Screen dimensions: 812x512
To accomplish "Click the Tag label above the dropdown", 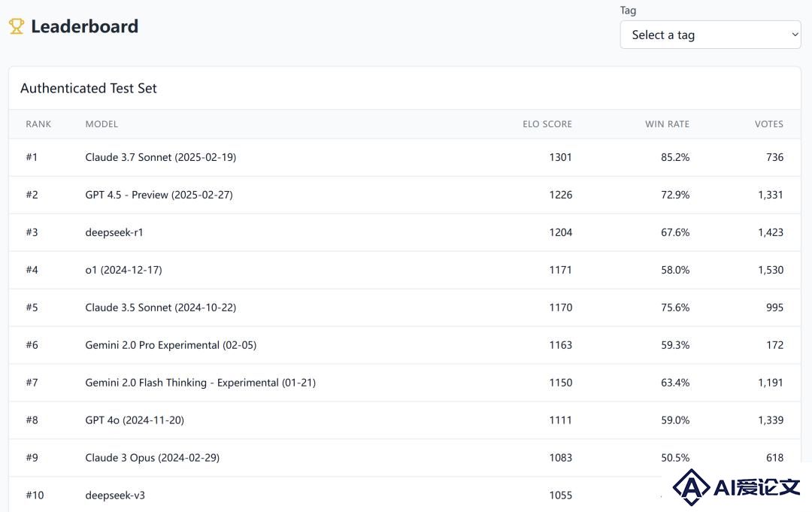I will coord(628,11).
